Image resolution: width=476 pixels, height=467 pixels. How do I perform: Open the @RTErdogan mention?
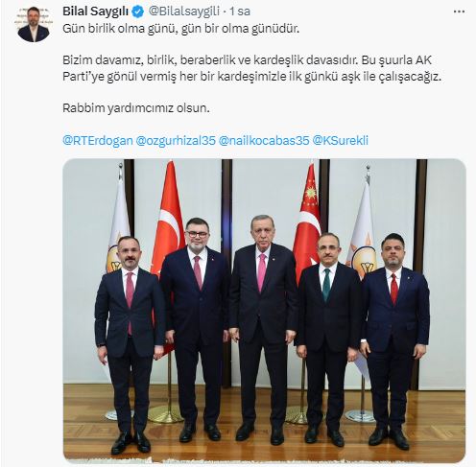pyautogui.click(x=98, y=140)
